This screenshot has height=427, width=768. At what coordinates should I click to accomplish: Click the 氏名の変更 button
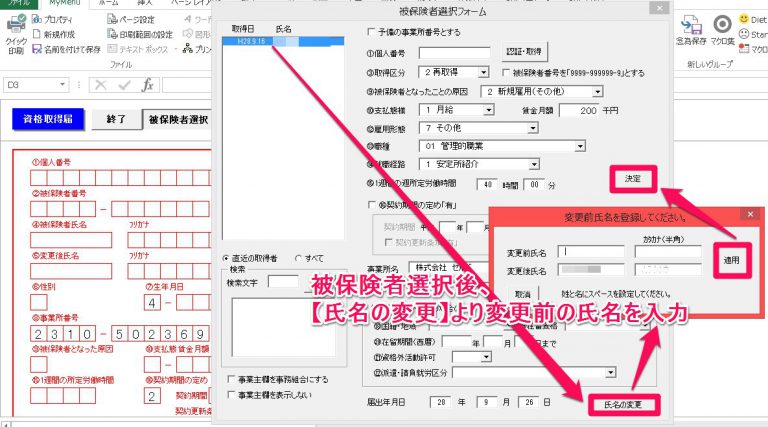point(623,405)
